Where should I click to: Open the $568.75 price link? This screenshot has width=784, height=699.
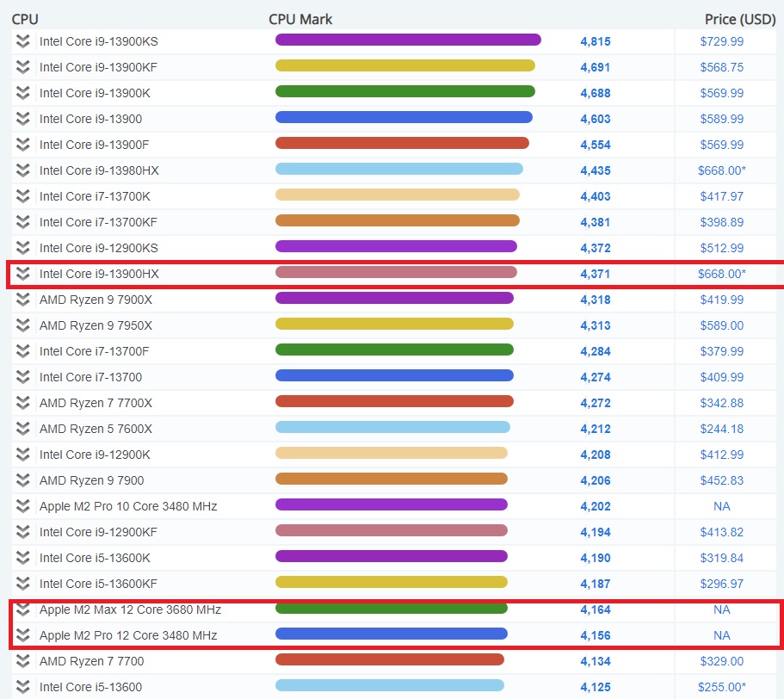(x=721, y=67)
